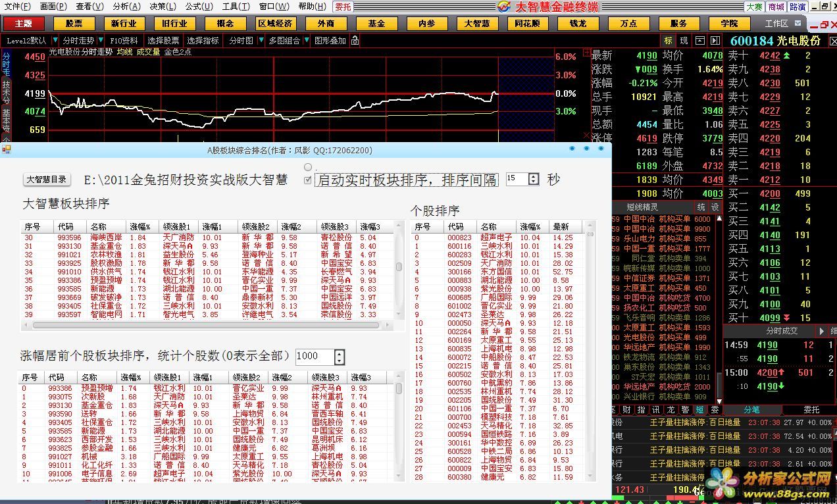Click the 现 icon in quote header
Screen dimensions: 837x504
684,40
